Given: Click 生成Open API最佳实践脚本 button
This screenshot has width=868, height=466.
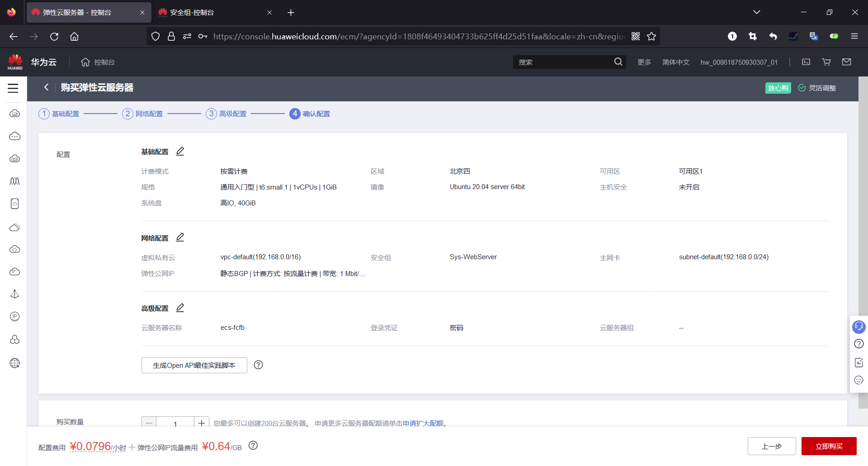Looking at the screenshot, I should [x=194, y=365].
